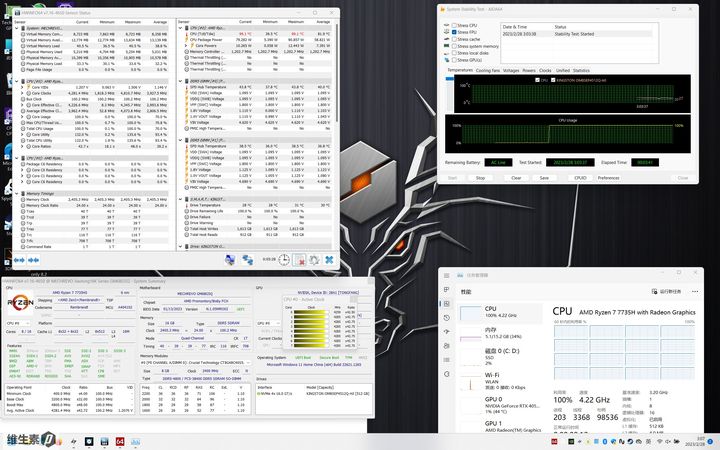Click the Preferences button
Image resolution: width=720 pixels, height=450 pixels.
coord(609,178)
